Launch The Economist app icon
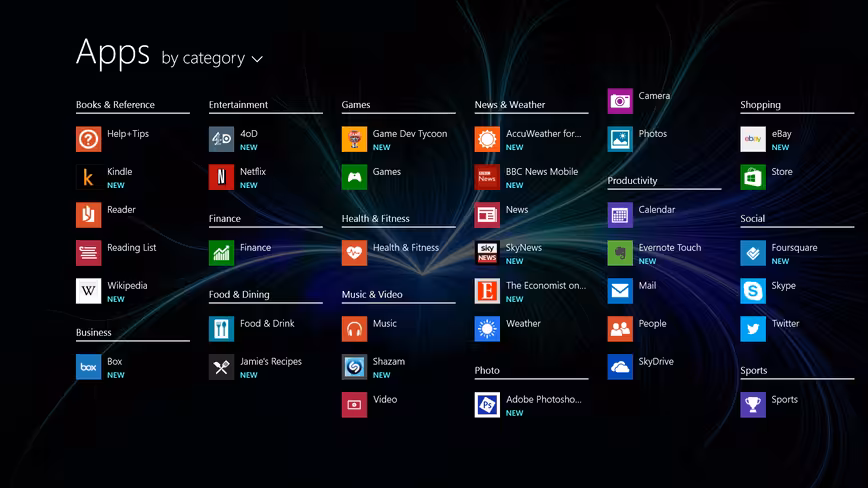 coord(487,291)
